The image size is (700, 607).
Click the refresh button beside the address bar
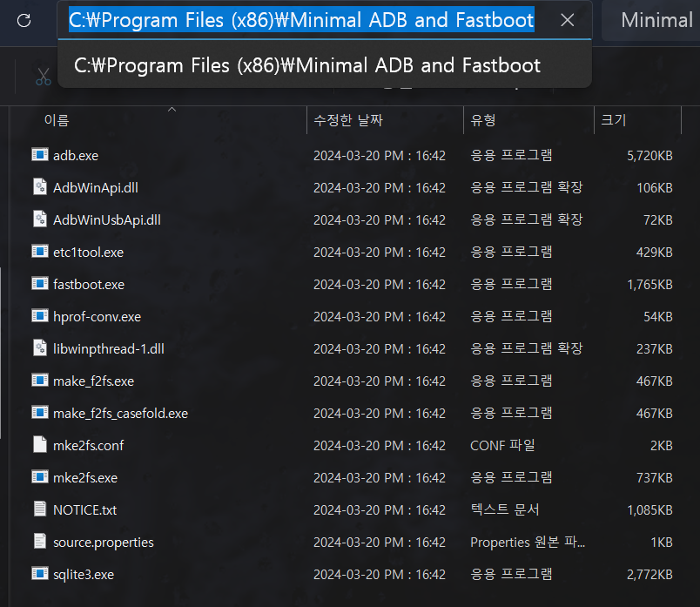24,20
